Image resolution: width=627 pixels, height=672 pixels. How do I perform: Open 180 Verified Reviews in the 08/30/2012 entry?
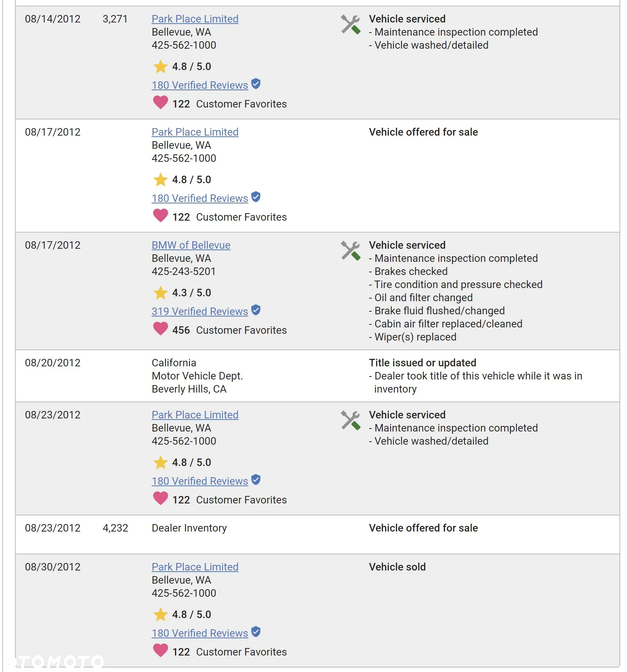click(200, 633)
